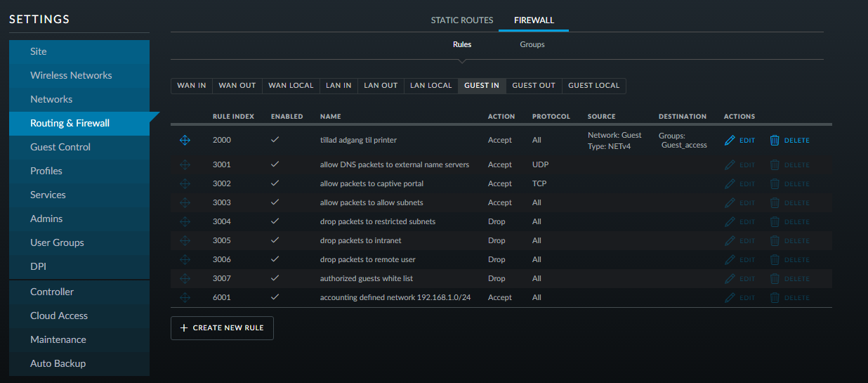Click the trash icon for rule 3007
The height and width of the screenshot is (383, 868).
tap(775, 279)
